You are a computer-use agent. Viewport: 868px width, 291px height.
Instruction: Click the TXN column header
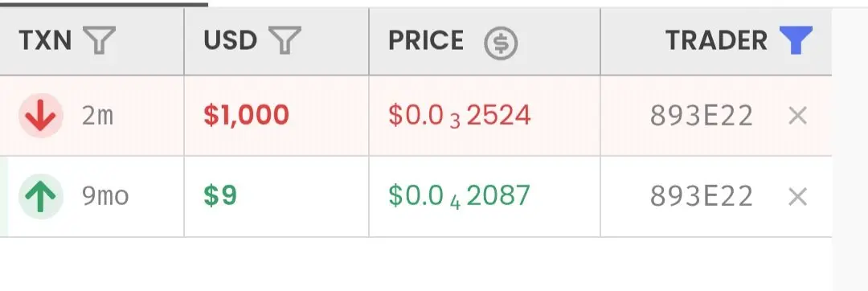[x=45, y=40]
